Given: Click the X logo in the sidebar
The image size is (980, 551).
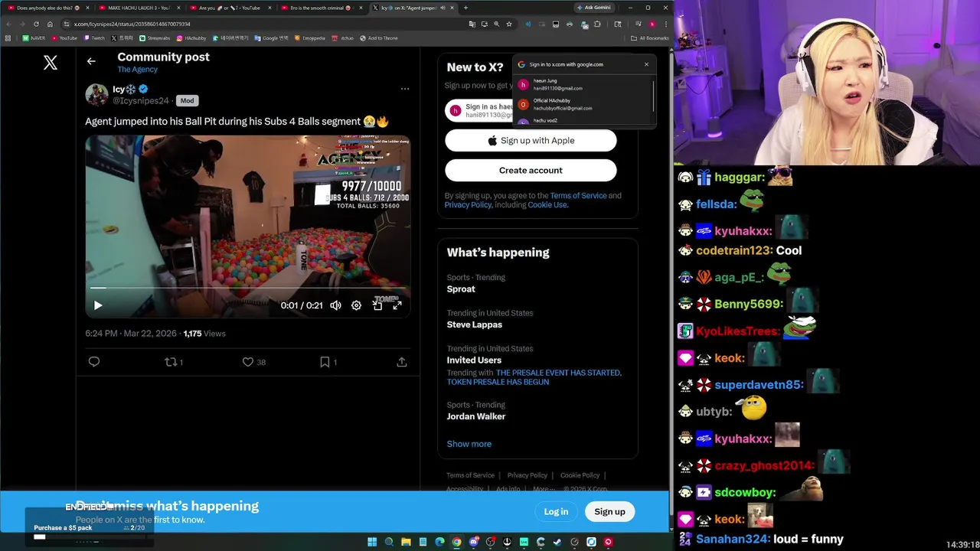Looking at the screenshot, I should 51,63.
